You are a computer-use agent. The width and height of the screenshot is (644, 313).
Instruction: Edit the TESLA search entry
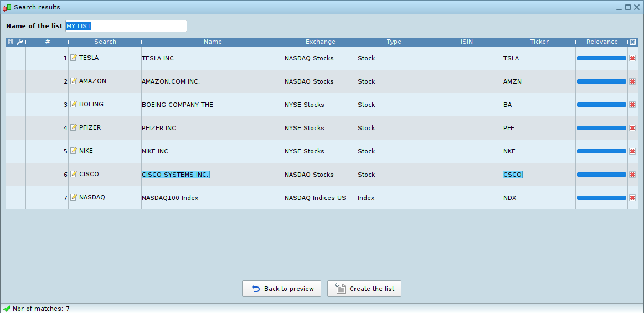click(x=74, y=58)
